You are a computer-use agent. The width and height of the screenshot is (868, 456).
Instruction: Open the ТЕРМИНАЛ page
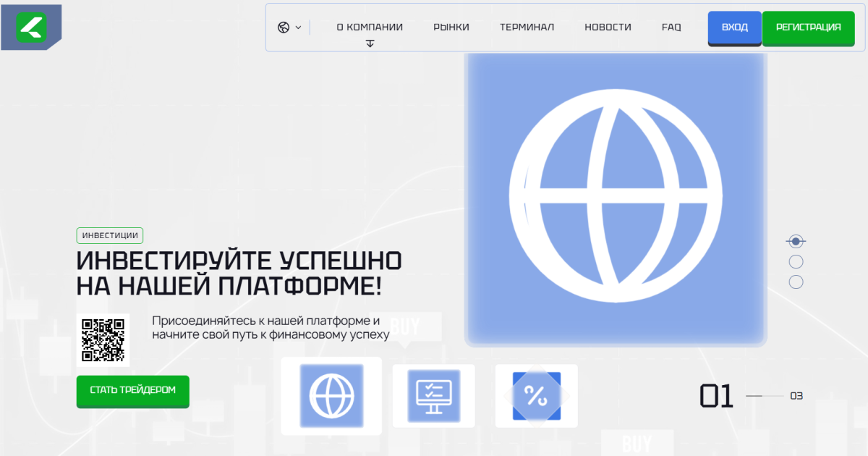coord(527,27)
